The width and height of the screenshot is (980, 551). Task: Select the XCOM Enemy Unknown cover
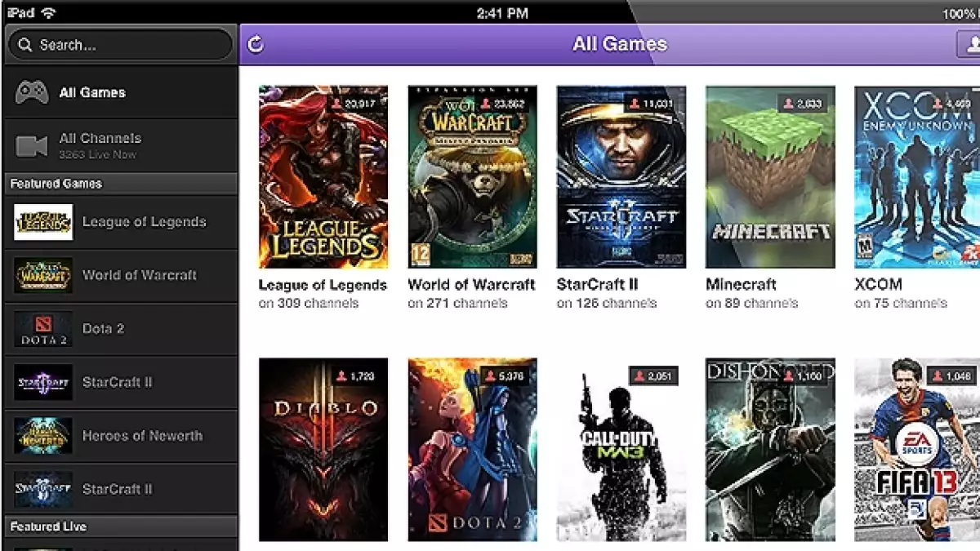916,177
